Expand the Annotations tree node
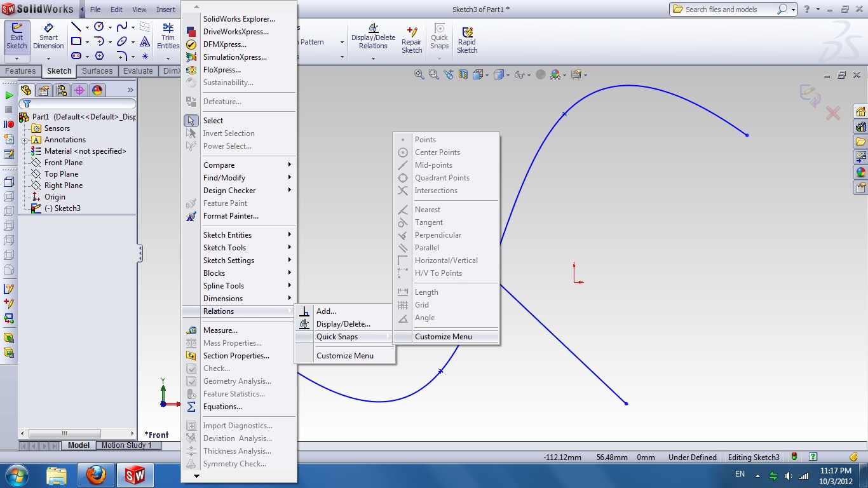This screenshot has width=868, height=488. tap(24, 140)
